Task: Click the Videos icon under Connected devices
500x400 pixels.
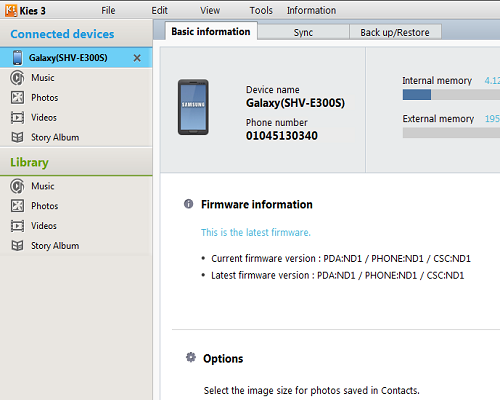Action: tap(17, 118)
